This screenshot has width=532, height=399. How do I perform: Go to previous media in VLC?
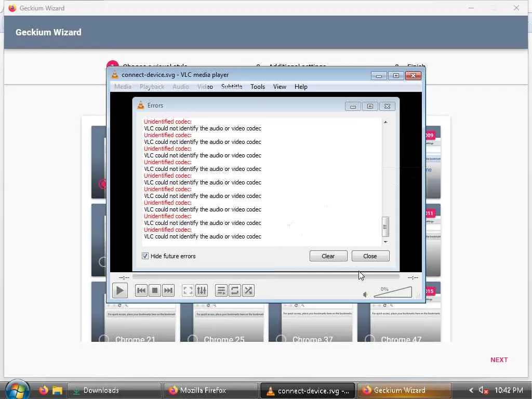141,290
